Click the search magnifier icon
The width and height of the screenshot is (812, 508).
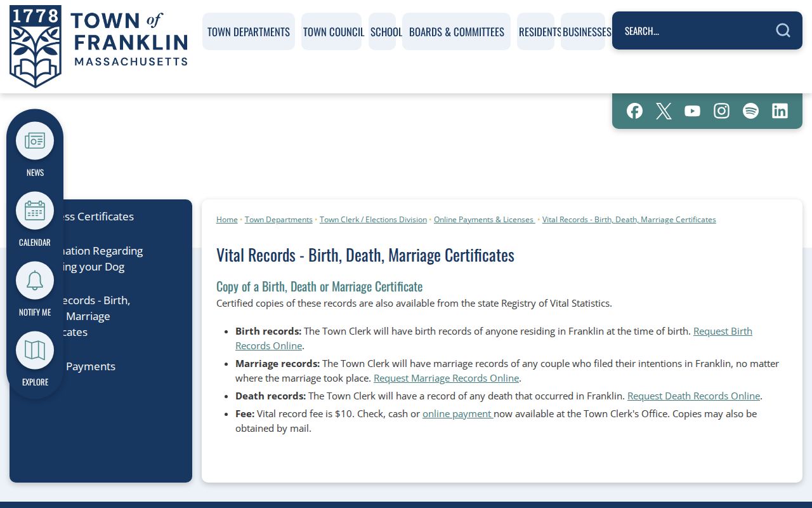coord(783,30)
